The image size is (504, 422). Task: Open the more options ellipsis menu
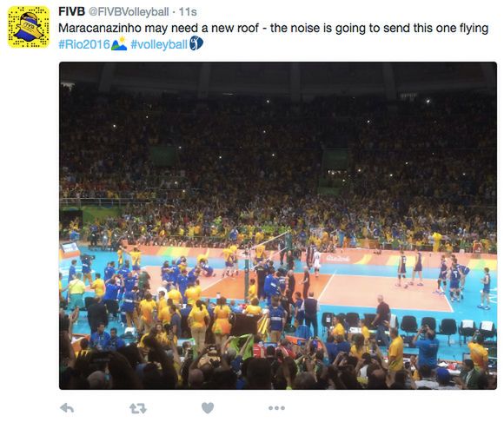coord(276,408)
